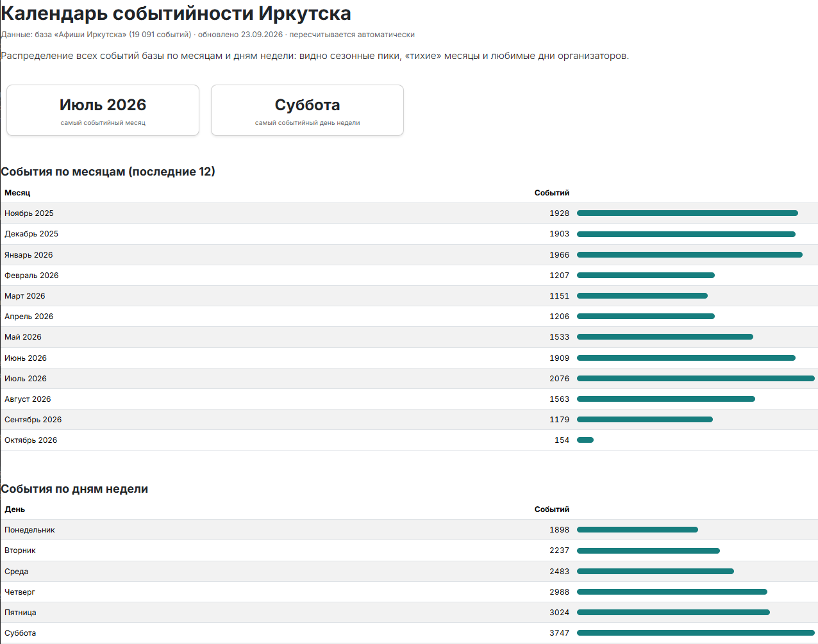This screenshot has height=644, width=818.
Task: Select the «Апрель 2026» row label
Action: (x=29, y=317)
